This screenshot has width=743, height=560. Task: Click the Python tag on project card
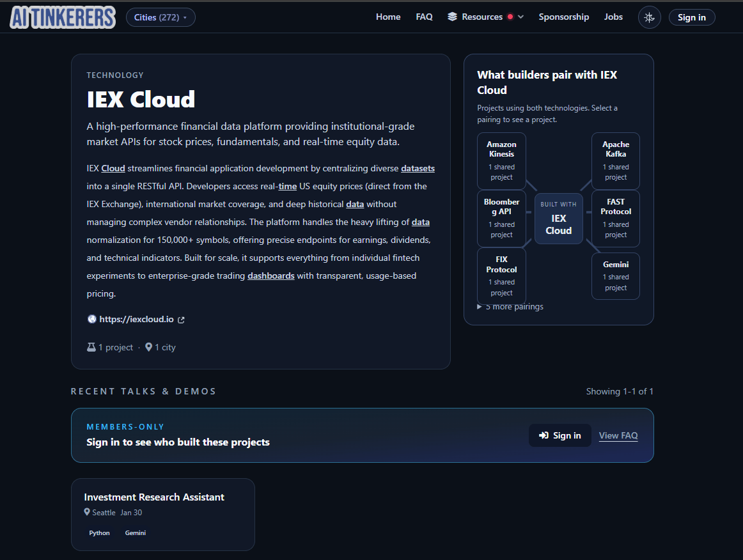[x=100, y=533]
